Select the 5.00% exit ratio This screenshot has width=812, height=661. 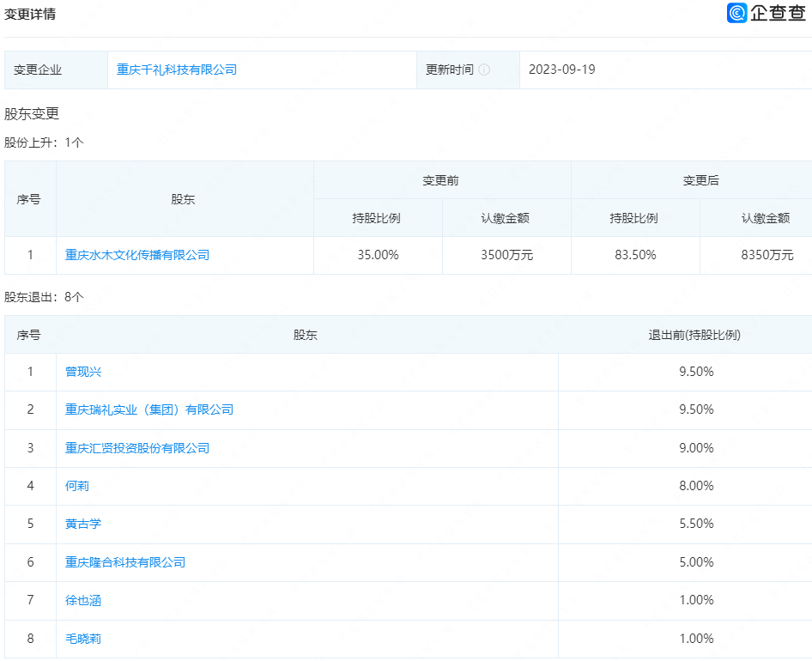click(x=696, y=562)
